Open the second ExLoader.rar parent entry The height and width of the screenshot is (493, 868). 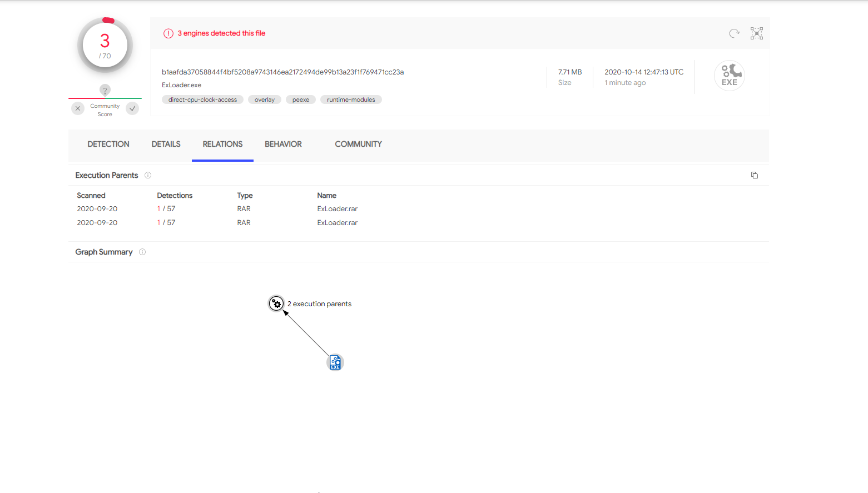pos(337,223)
